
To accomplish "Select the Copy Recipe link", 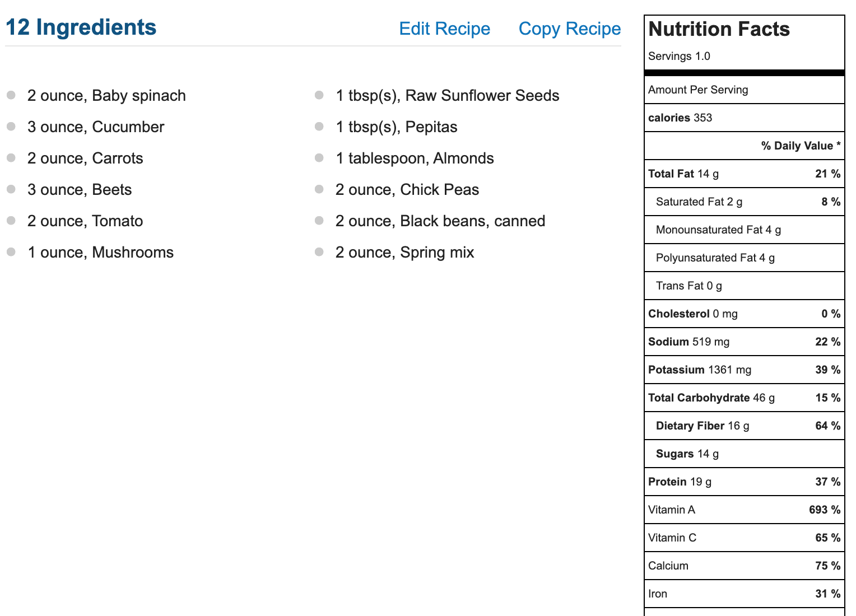I will pos(570,29).
